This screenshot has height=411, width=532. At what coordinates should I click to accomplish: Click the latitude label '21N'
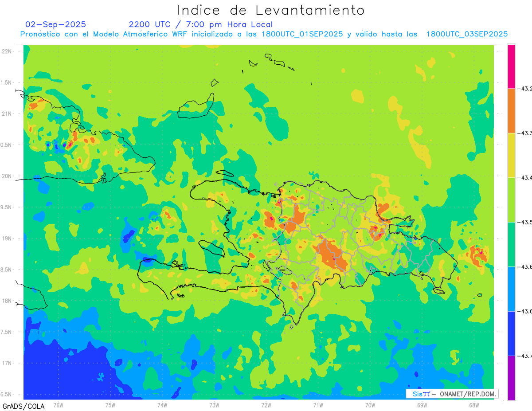(x=7, y=114)
